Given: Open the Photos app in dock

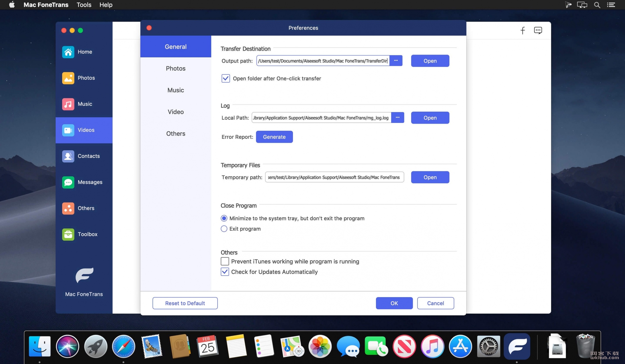Looking at the screenshot, I should 320,346.
